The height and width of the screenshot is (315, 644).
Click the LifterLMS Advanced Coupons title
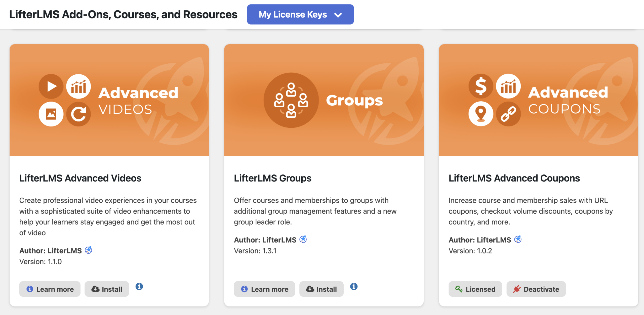click(514, 178)
